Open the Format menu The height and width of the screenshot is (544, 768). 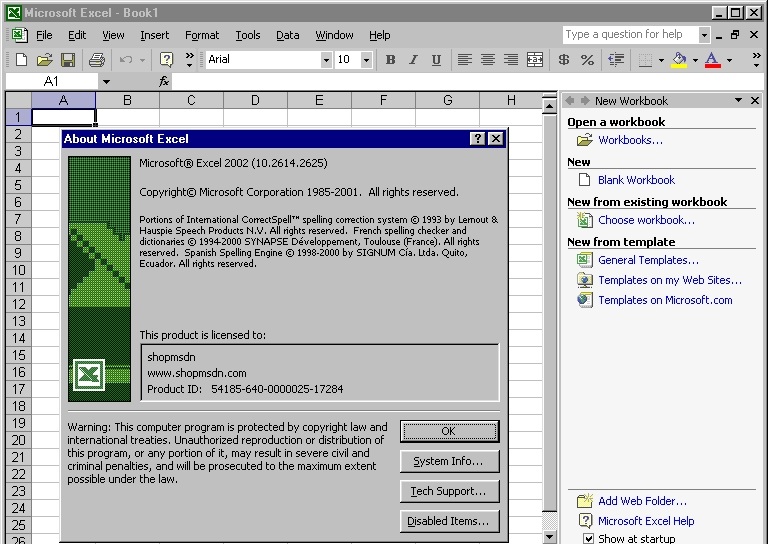click(202, 35)
